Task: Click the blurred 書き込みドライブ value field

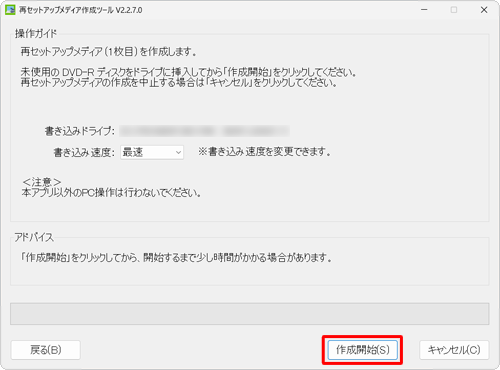Action: coord(204,131)
